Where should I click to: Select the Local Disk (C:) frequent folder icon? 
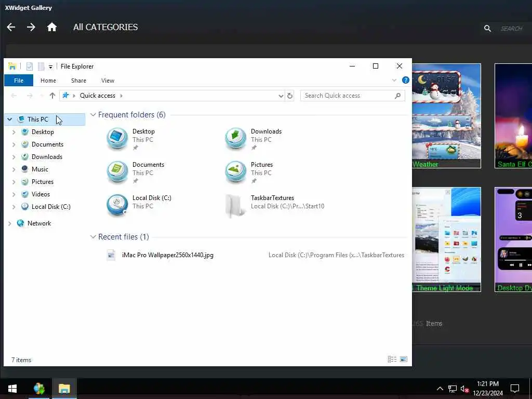[117, 205]
